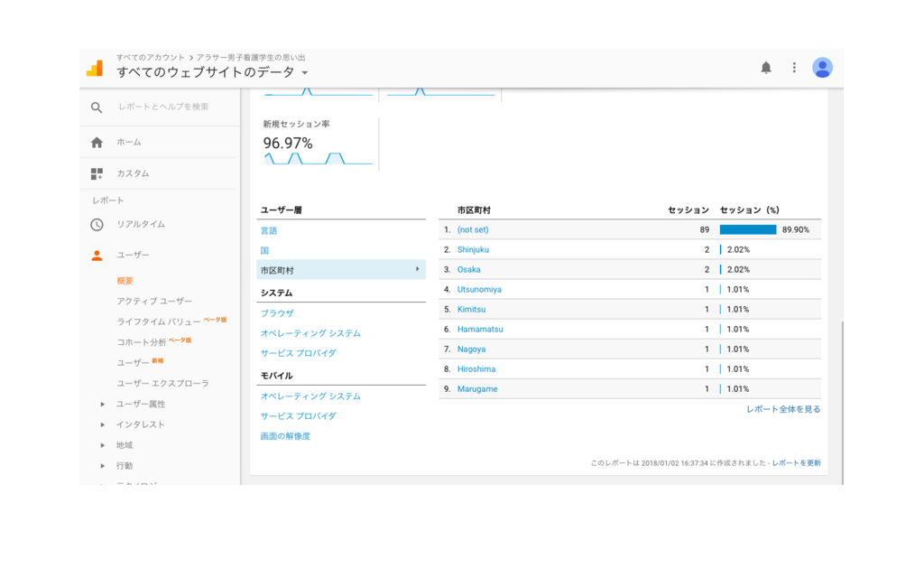Select 概要 under ユーザー

(125, 281)
